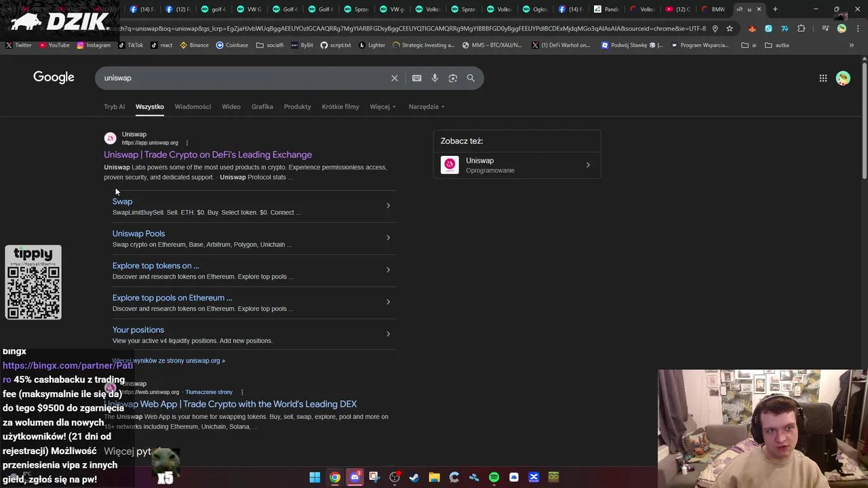Viewport: 868px width, 488px height.
Task: Open File Explorer from the taskbar
Action: (x=434, y=477)
